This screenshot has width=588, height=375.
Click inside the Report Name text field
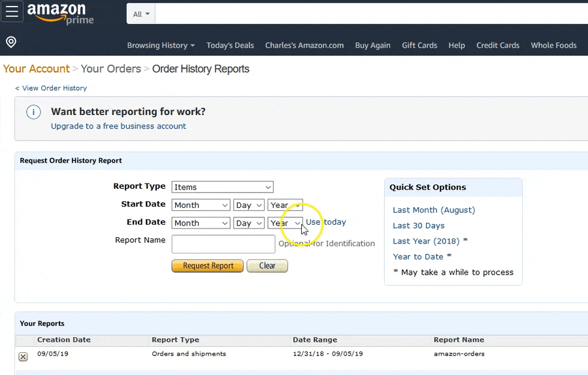pos(223,244)
